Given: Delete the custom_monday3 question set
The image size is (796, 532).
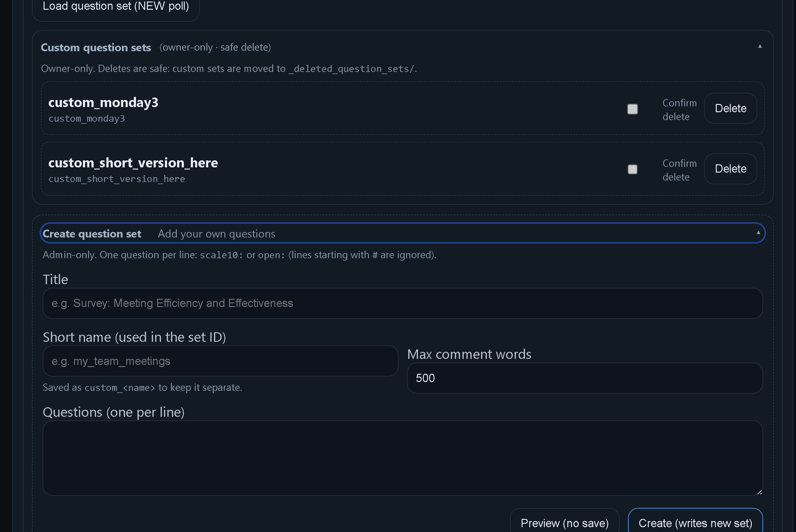Looking at the screenshot, I should pyautogui.click(x=730, y=109).
